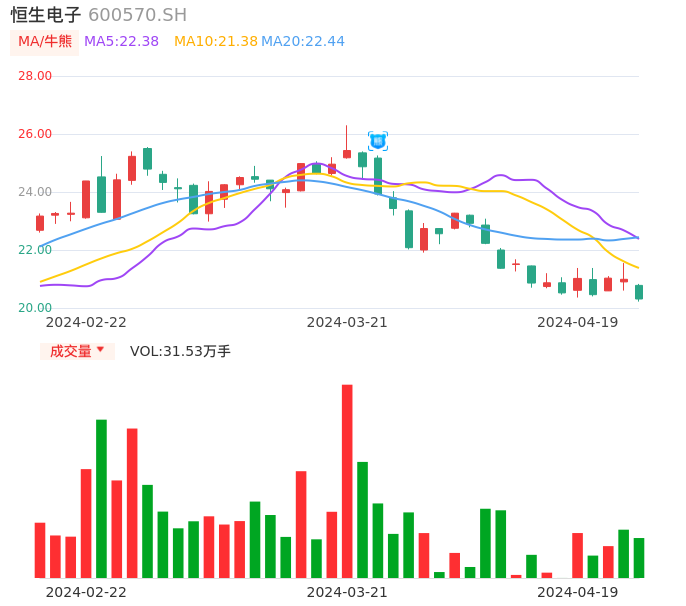Click the 28.00 price axis label
686x606 pixels.
tap(35, 76)
